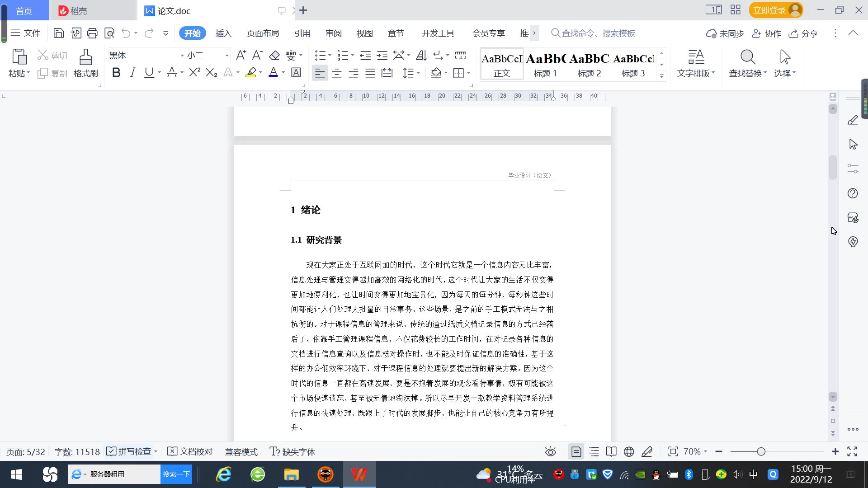Click the Decrease Indent icon

(x=365, y=55)
